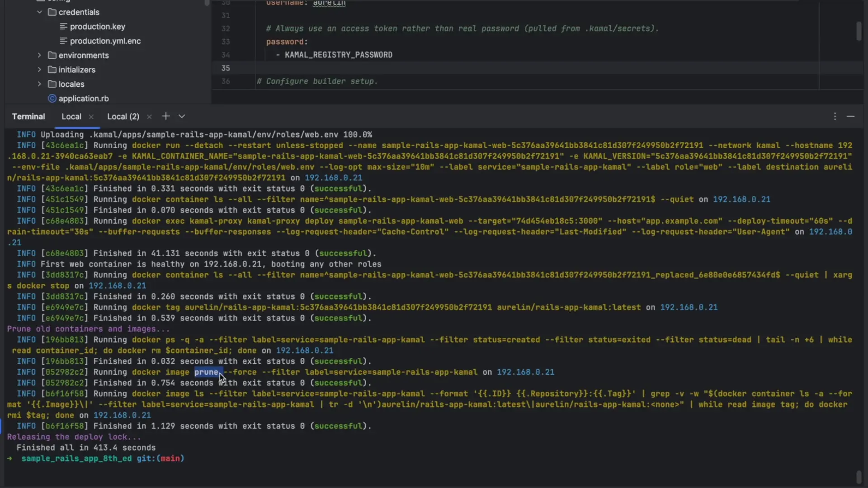Viewport: 868px width, 488px height.
Task: Click editor line number 32
Action: [x=226, y=28]
